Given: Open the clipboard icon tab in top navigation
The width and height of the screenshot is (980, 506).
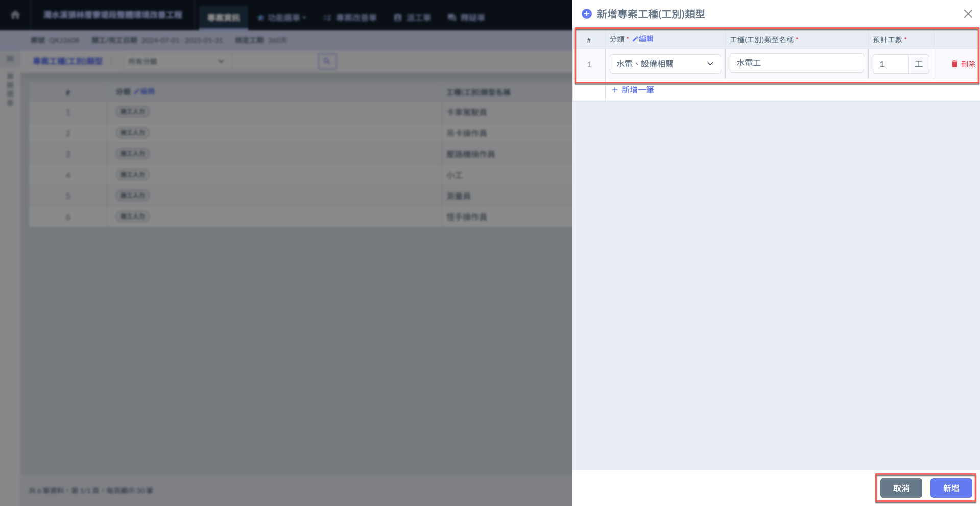Looking at the screenshot, I should click(x=398, y=18).
